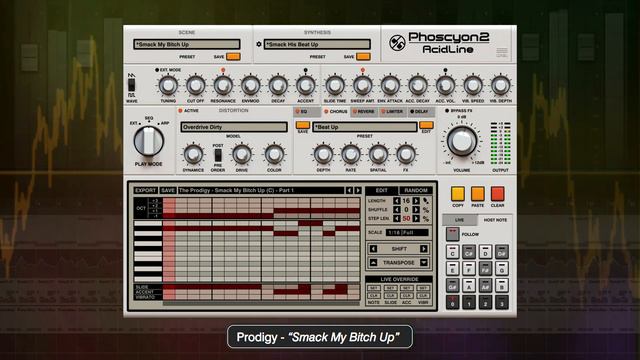Decrease SHUFFLE value with left arrow
The width and height of the screenshot is (640, 360).
[x=396, y=210]
